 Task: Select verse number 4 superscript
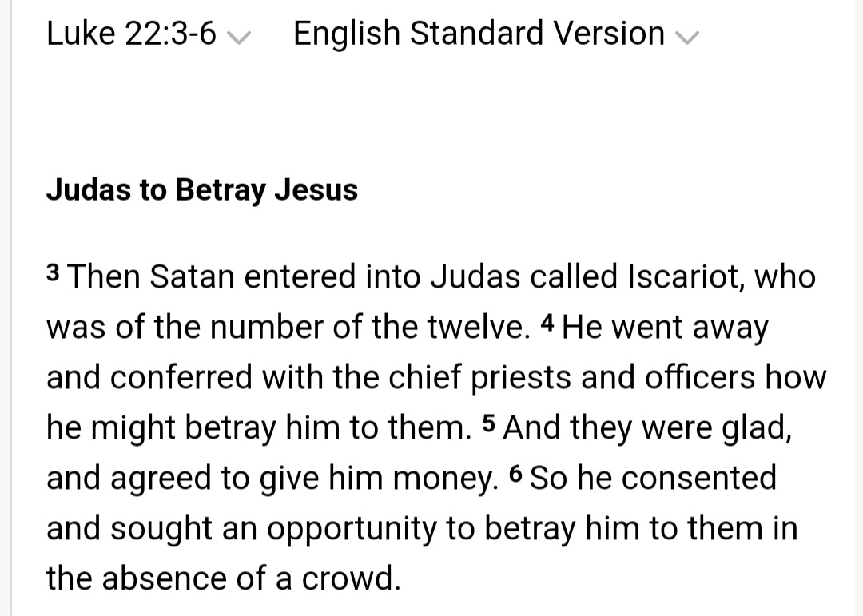pyautogui.click(x=547, y=323)
